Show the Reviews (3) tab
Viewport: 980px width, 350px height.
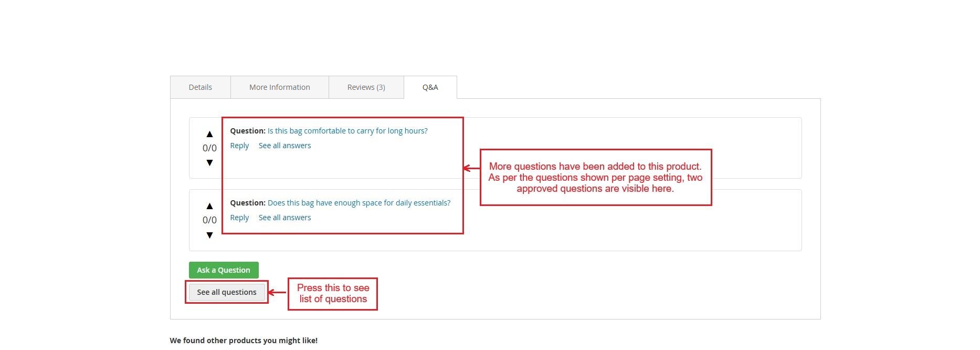(366, 87)
